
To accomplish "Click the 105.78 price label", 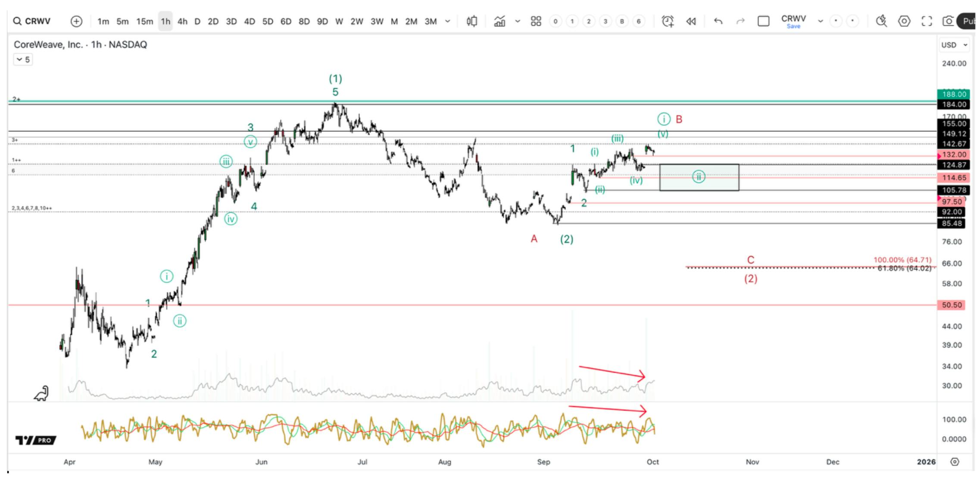I will tap(953, 190).
